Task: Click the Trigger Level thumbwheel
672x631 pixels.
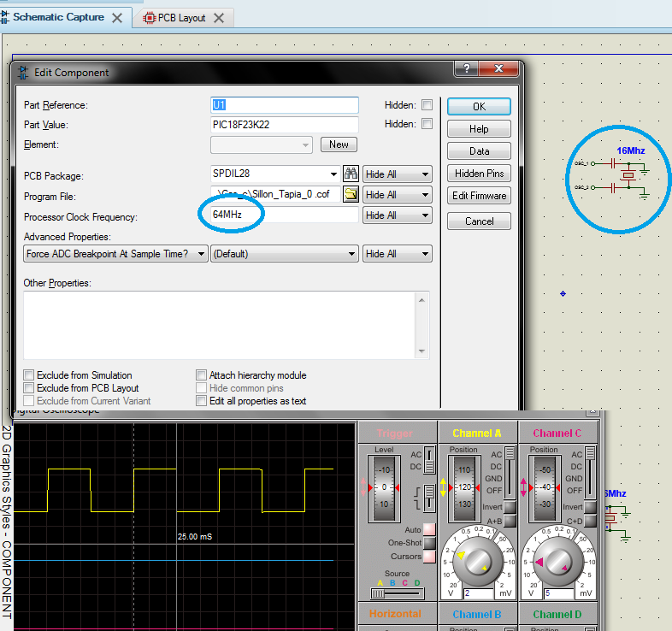Action: (384, 488)
